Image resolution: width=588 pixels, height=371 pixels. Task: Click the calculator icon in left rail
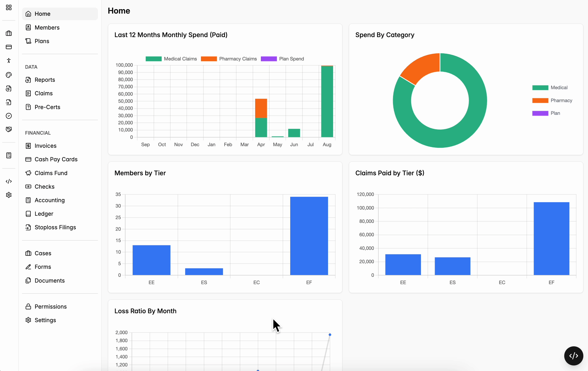pyautogui.click(x=9, y=156)
